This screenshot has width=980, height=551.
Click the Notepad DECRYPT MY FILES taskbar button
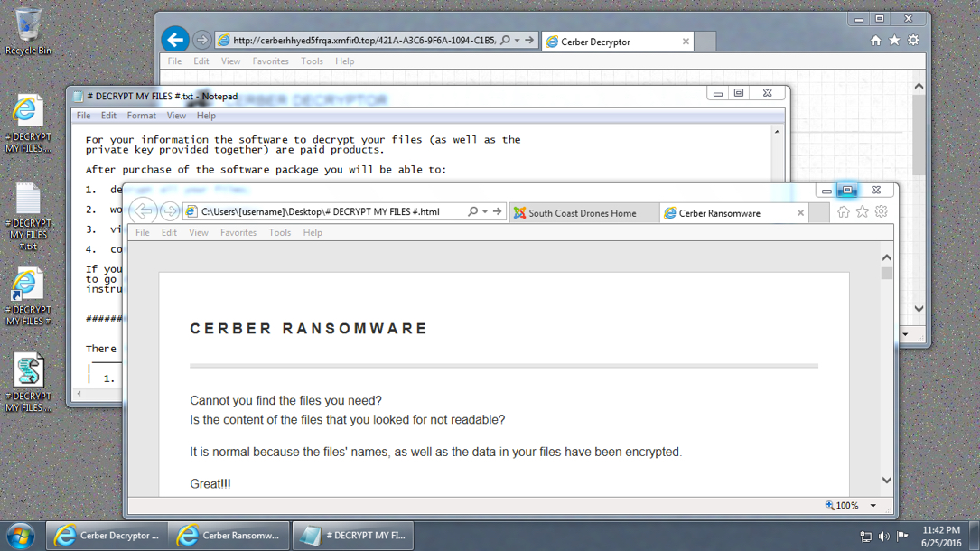point(352,536)
